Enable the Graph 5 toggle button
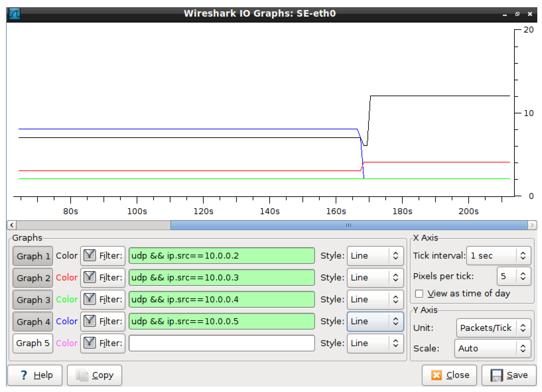The height and width of the screenshot is (392, 542). (x=33, y=343)
